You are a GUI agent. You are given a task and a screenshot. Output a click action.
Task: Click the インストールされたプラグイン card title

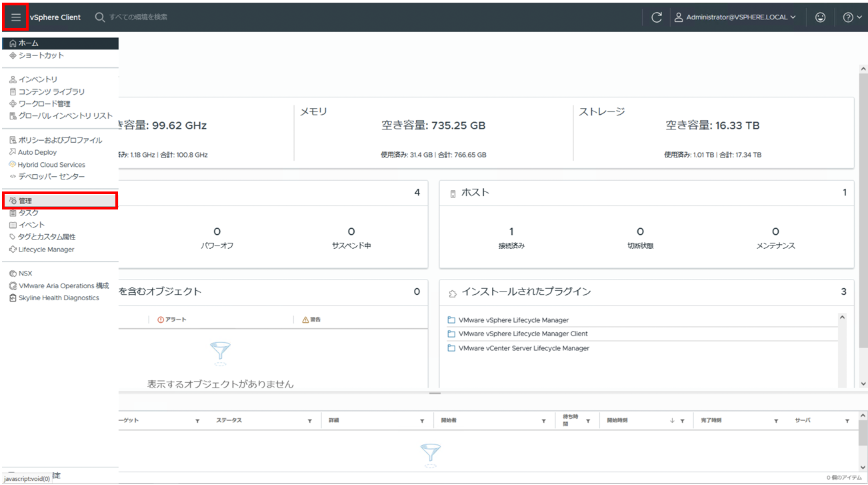click(526, 292)
